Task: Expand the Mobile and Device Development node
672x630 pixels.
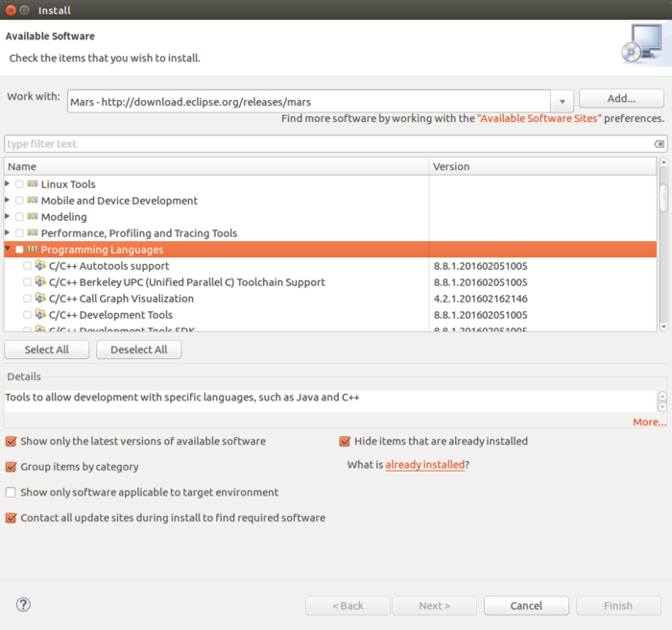Action: [8, 200]
